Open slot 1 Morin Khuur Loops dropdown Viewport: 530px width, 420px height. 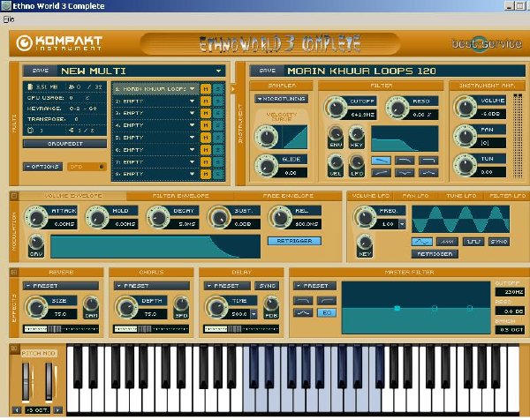[193, 89]
